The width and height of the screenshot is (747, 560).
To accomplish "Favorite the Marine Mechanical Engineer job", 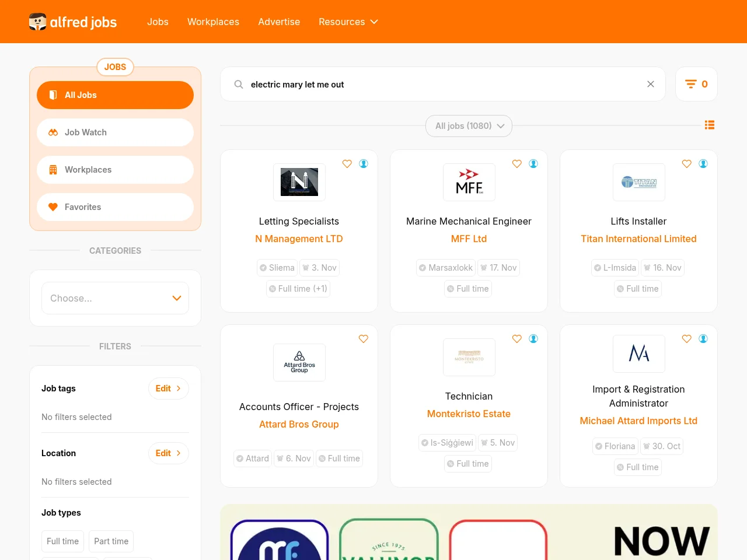I will [x=517, y=164].
